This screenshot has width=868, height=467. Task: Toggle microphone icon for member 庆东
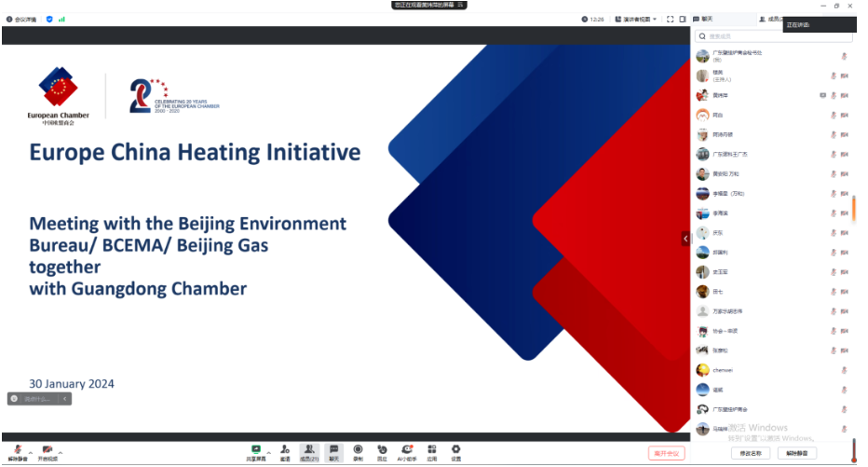pyautogui.click(x=834, y=233)
